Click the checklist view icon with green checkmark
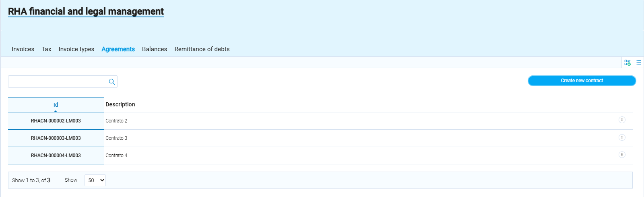This screenshot has height=197, width=644. (x=627, y=62)
